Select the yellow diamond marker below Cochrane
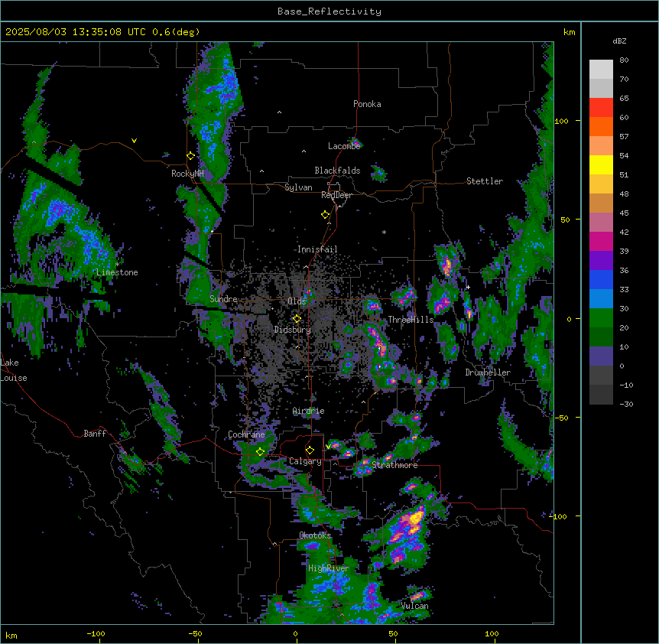Image resolution: width=659 pixels, height=644 pixels. [261, 452]
